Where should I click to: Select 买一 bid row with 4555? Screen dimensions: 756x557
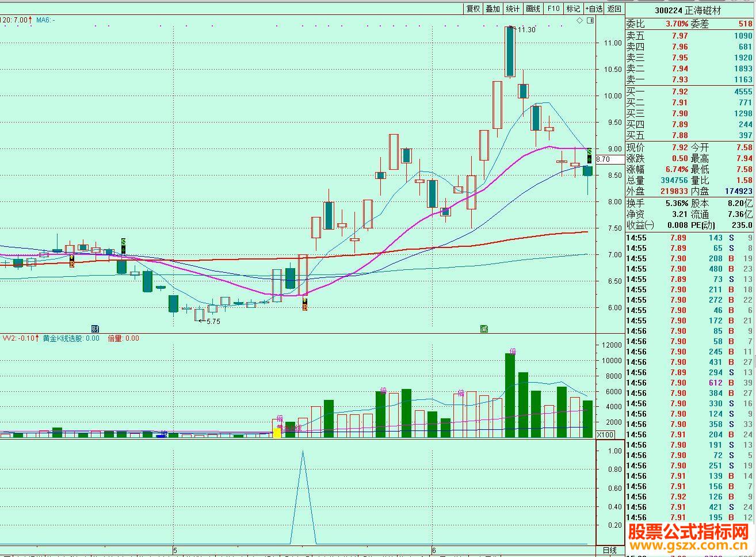[x=690, y=91]
